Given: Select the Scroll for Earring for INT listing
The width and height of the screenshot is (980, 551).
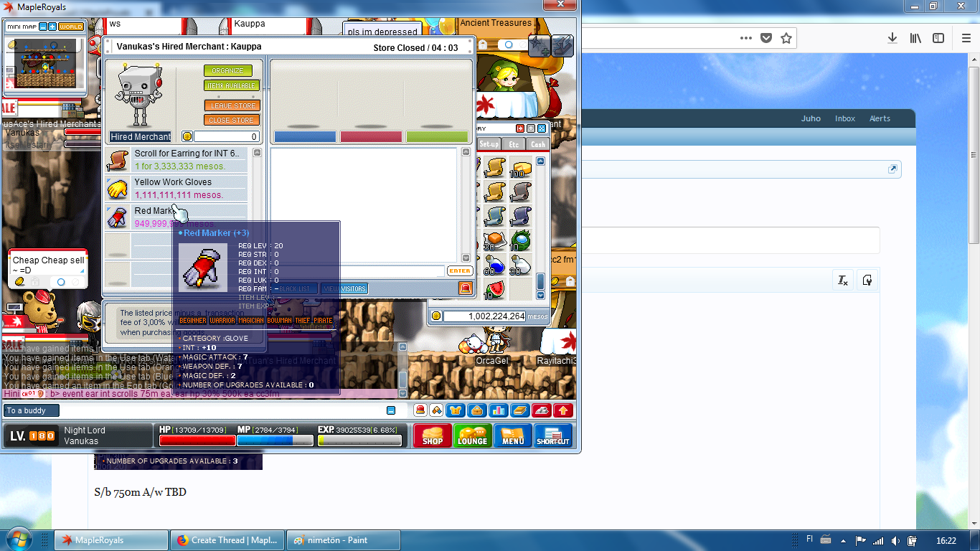Looking at the screenshot, I should pos(176,160).
